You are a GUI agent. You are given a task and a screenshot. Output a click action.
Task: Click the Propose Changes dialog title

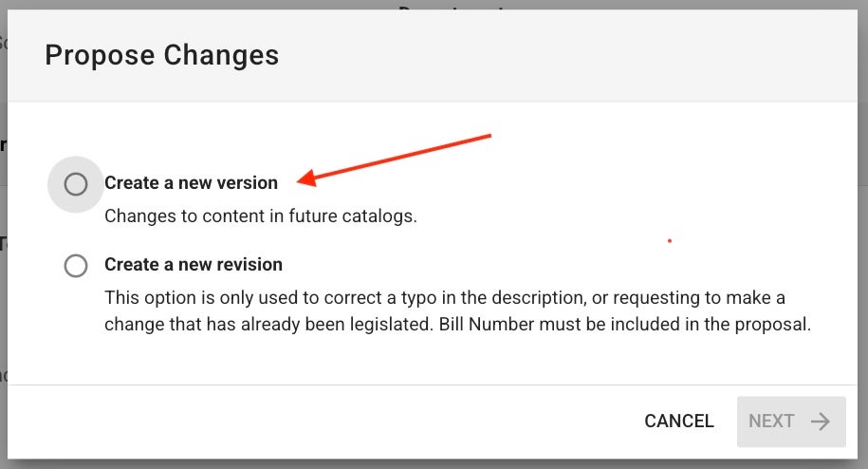click(161, 55)
